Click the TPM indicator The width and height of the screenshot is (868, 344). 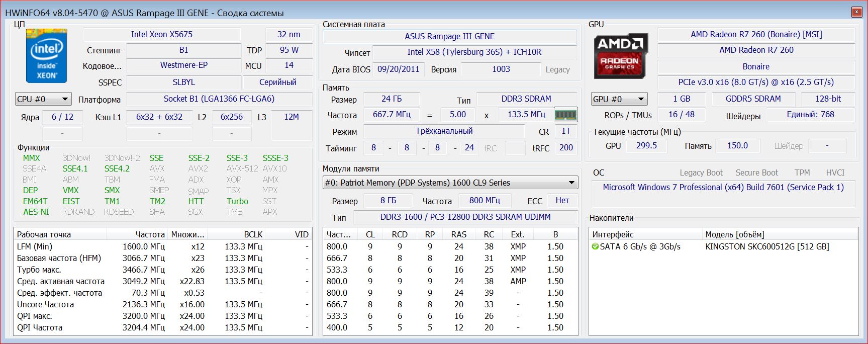(802, 173)
